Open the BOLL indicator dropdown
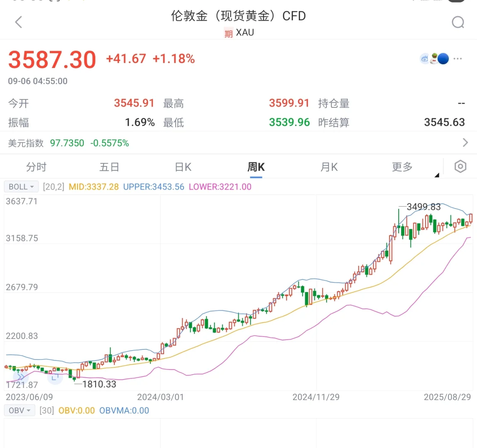The width and height of the screenshot is (477, 448). (21, 186)
